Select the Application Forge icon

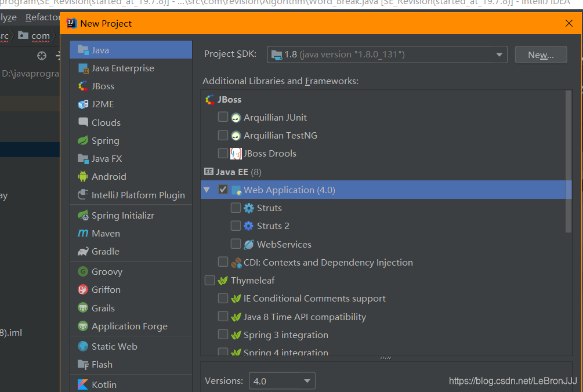click(x=83, y=326)
